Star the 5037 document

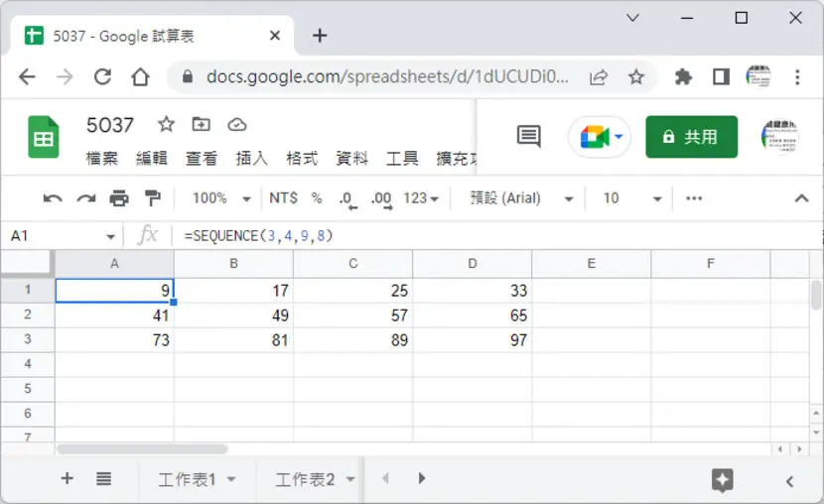[x=166, y=124]
